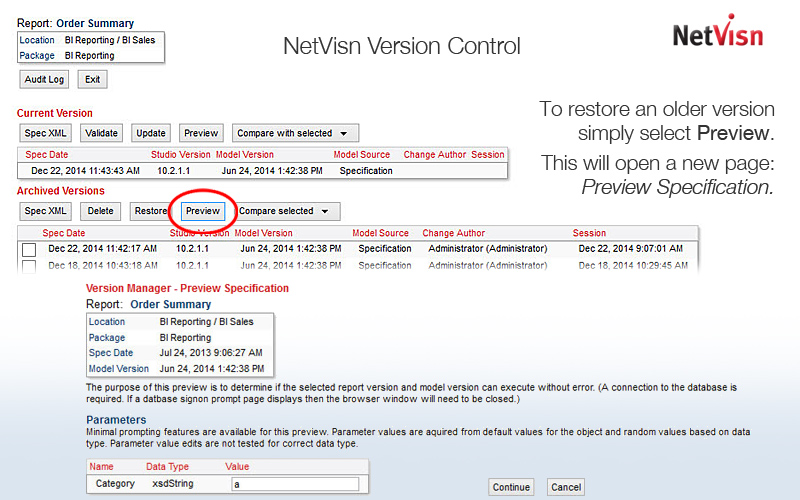Click archived Change Author column header
Viewport: 800px width, 500px height.
[454, 233]
